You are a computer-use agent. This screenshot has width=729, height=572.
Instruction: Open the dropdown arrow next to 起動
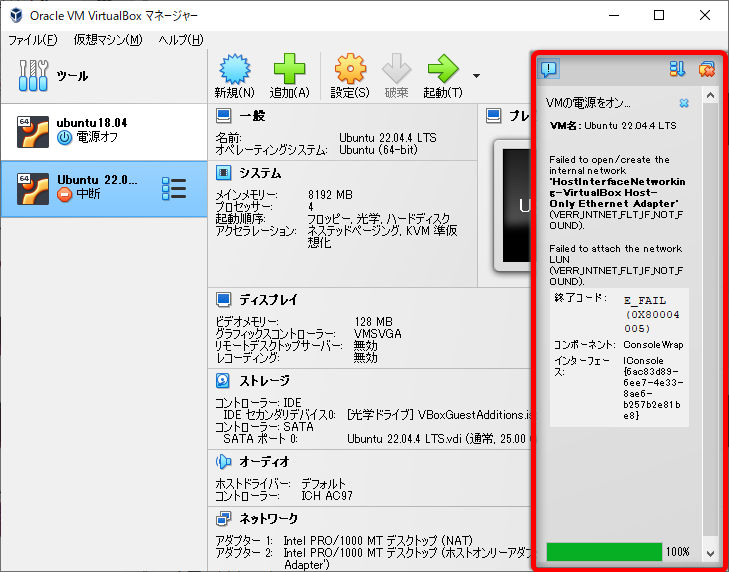(476, 76)
